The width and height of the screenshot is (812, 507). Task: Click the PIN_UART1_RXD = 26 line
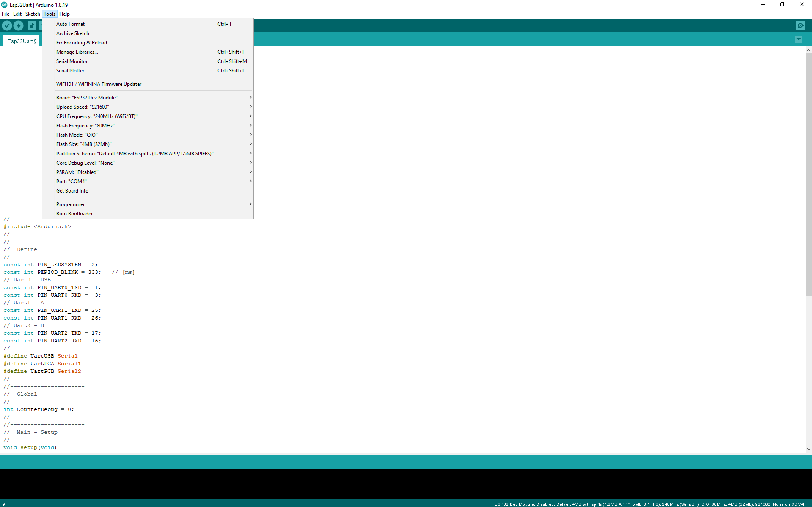[52, 318]
